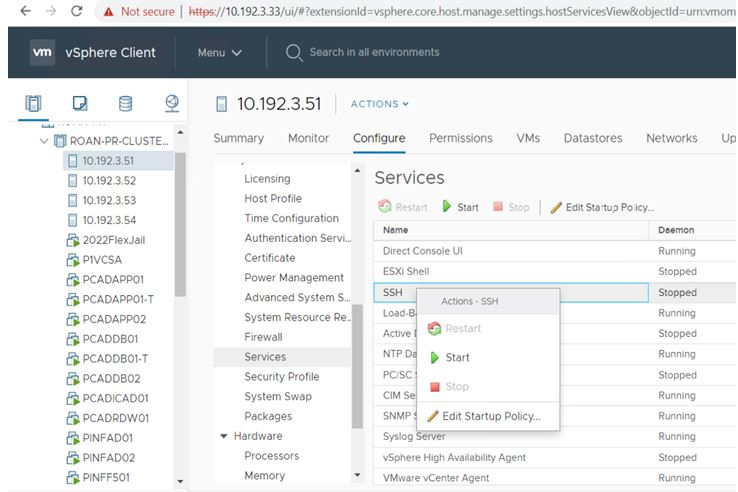Open Networking inventory view icon
The height and width of the screenshot is (492, 738).
tap(172, 103)
